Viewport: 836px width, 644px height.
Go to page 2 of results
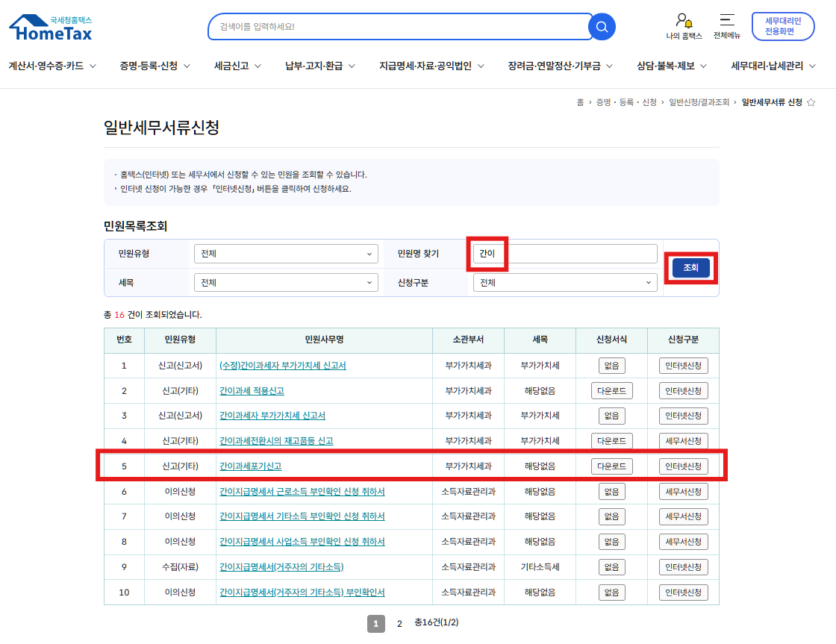point(399,624)
